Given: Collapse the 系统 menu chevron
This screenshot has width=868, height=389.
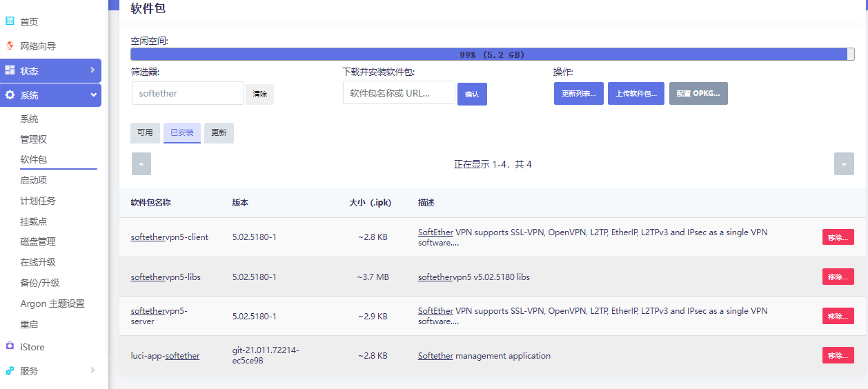Looking at the screenshot, I should pos(93,95).
